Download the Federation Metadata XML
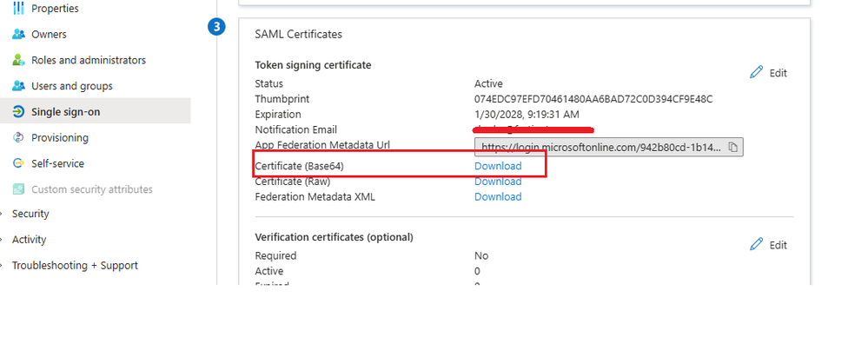Viewport: 868px width, 357px height. (498, 197)
